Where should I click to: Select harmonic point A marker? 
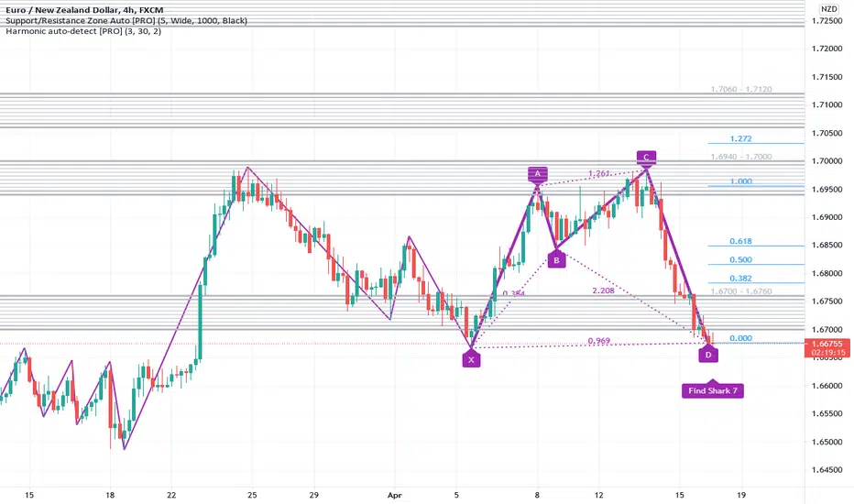538,174
